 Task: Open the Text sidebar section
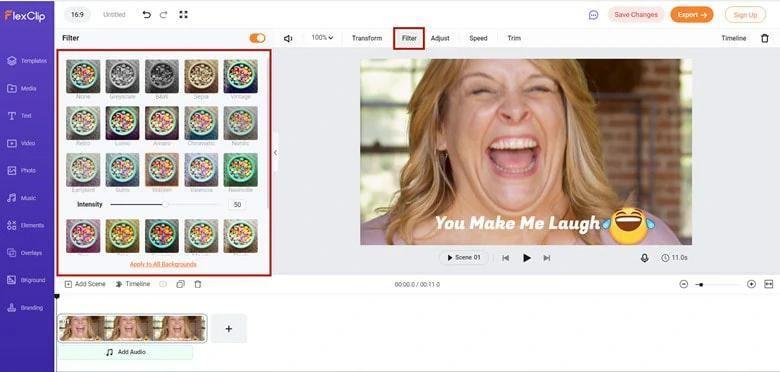pyautogui.click(x=19, y=115)
